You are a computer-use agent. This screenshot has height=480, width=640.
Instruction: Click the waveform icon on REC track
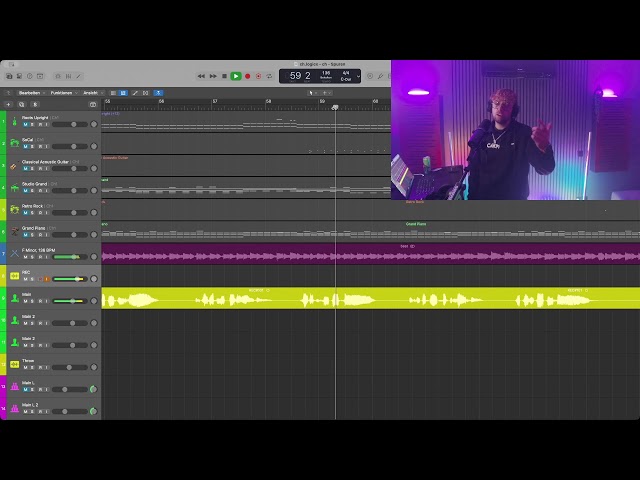click(x=14, y=276)
